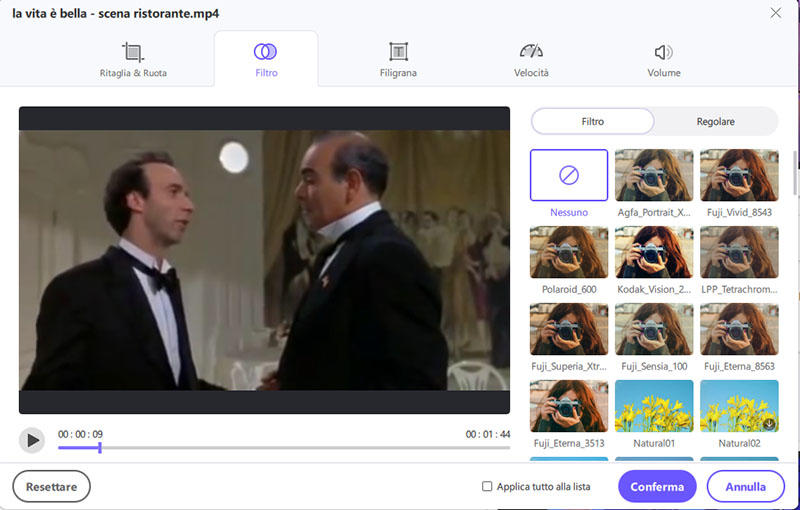Screen dimensions: 800x510
Task: Select the Fuji_Sensia_100 filter
Action: click(x=654, y=329)
